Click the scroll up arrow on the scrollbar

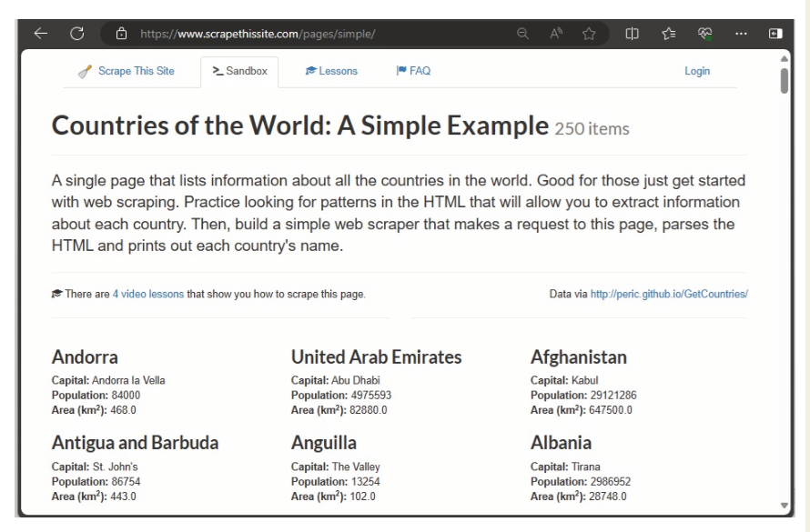coord(785,59)
